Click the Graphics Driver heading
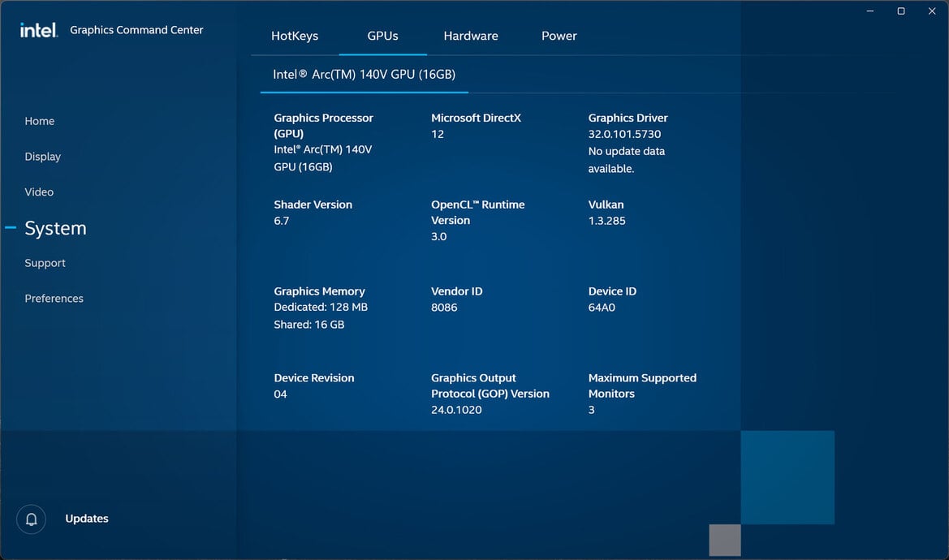 (628, 118)
